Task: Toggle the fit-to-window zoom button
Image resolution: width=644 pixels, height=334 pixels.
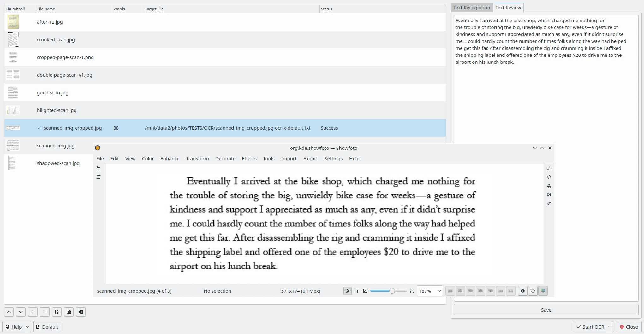Action: pyautogui.click(x=348, y=291)
